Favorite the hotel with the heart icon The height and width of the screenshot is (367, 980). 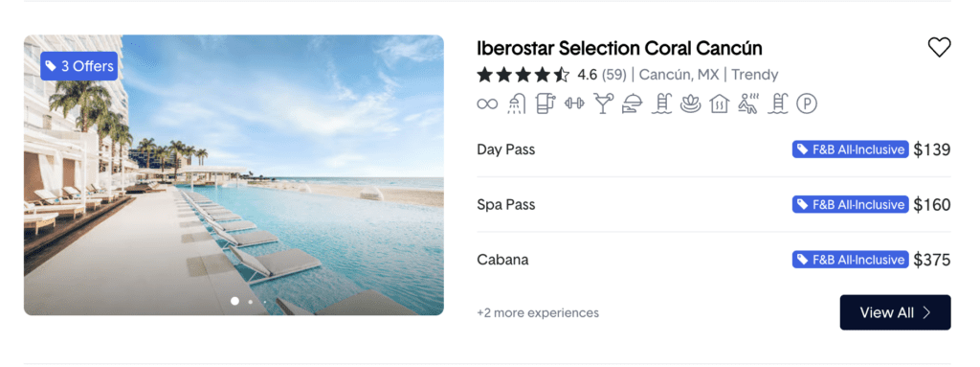coord(939,48)
